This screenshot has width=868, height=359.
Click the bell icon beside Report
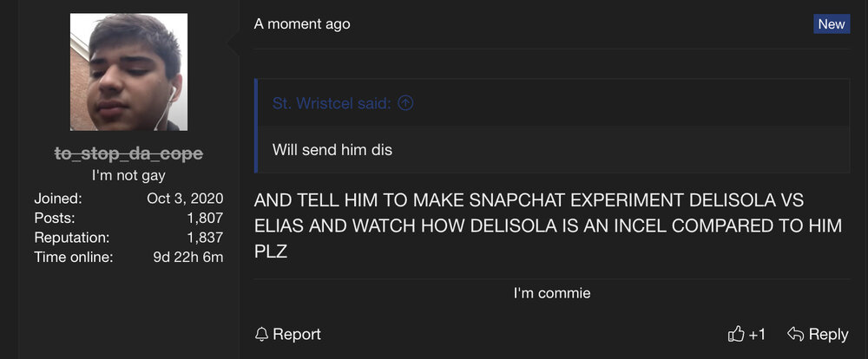261,334
